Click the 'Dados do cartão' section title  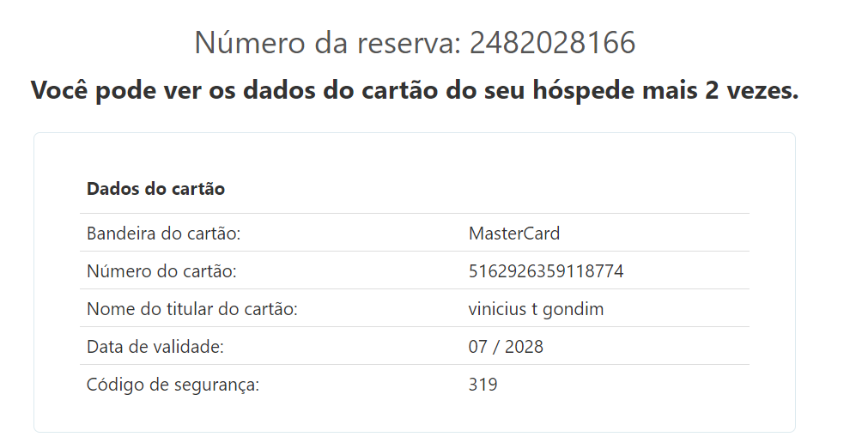point(155,189)
